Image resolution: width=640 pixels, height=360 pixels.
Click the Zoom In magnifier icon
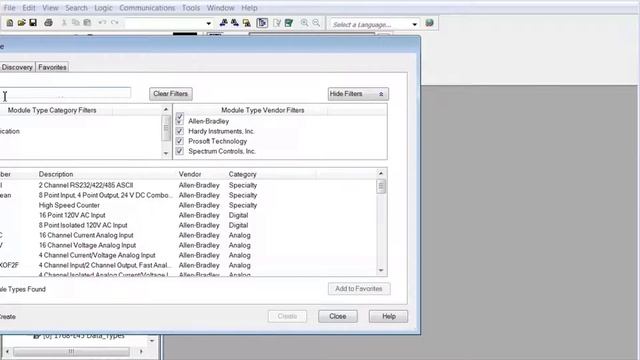click(x=304, y=23)
